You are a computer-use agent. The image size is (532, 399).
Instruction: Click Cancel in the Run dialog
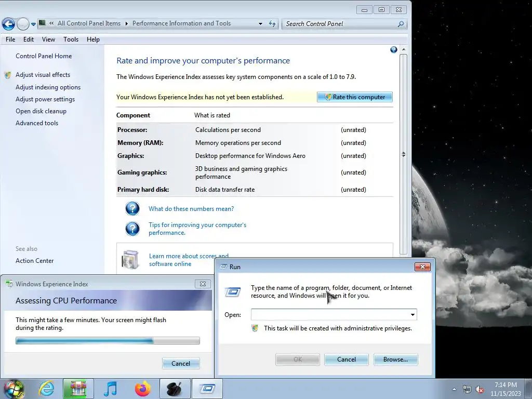click(347, 360)
